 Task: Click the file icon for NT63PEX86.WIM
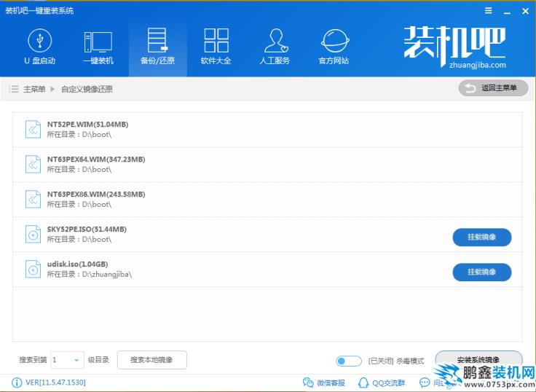(33, 199)
